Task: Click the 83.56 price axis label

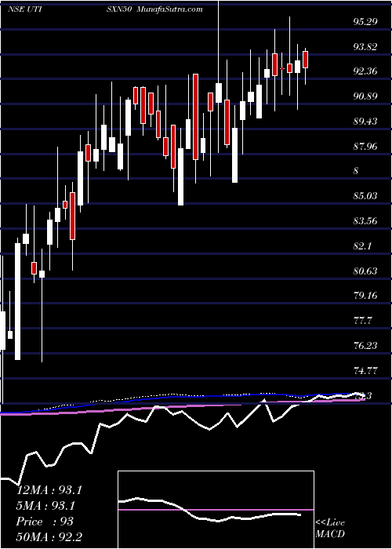Action: (365, 221)
